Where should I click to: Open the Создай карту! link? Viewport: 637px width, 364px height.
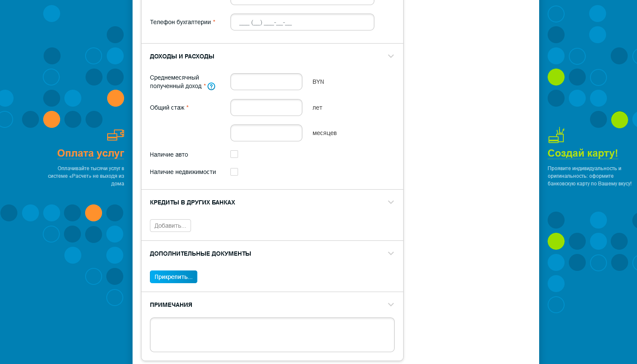point(583,153)
